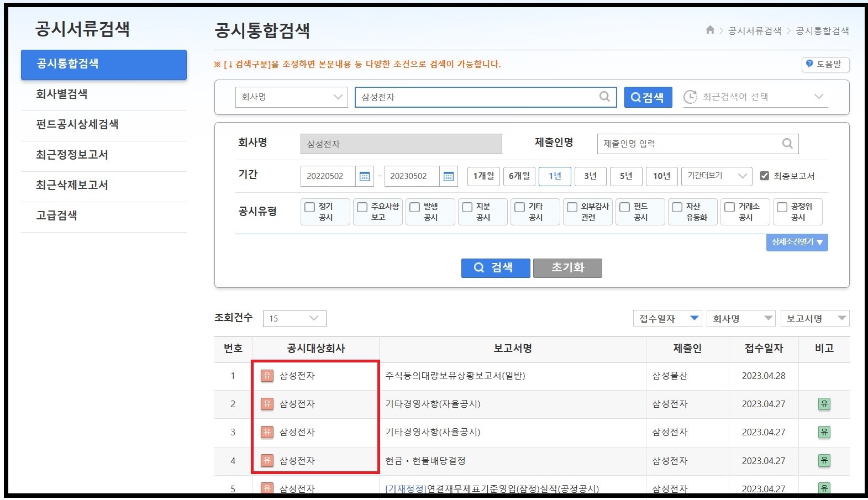The height and width of the screenshot is (500, 868).
Task: Set period to 10년
Action: click(x=662, y=176)
